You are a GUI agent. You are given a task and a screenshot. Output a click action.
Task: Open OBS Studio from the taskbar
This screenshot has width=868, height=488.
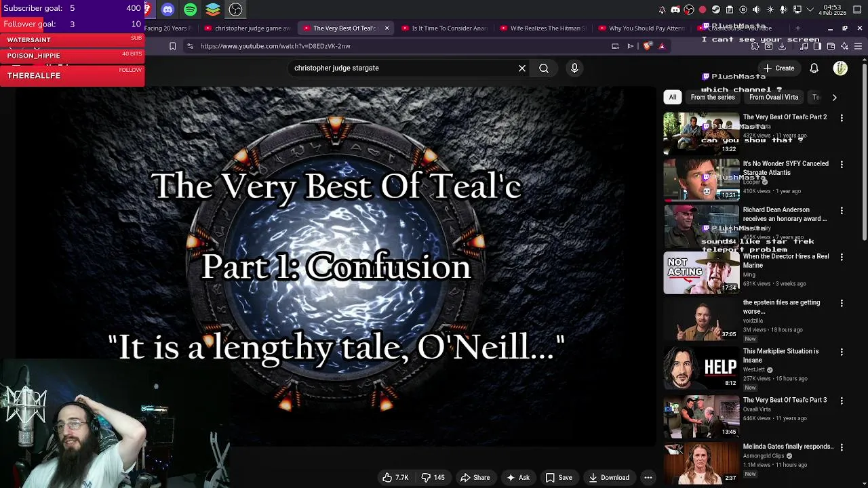tap(235, 9)
